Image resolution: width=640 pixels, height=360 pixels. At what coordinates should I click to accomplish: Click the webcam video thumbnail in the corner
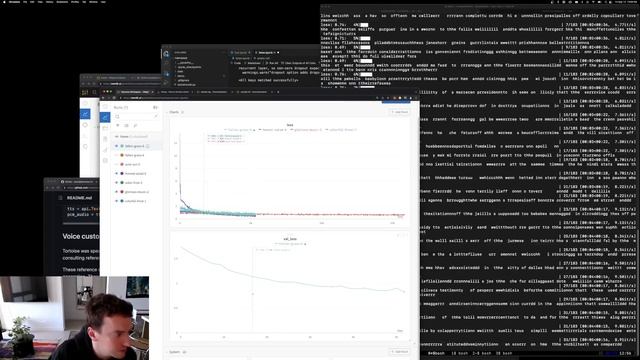click(x=74, y=318)
